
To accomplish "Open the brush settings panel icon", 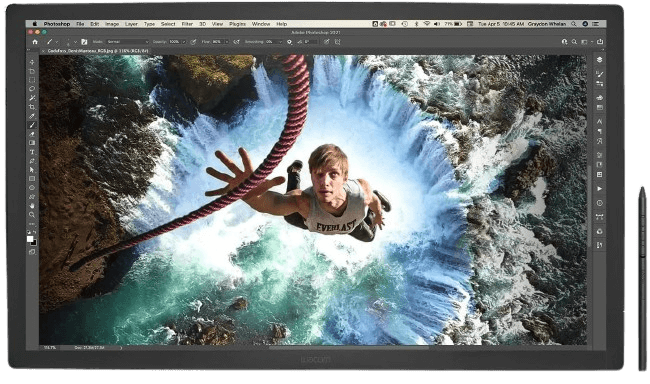I will tap(84, 41).
